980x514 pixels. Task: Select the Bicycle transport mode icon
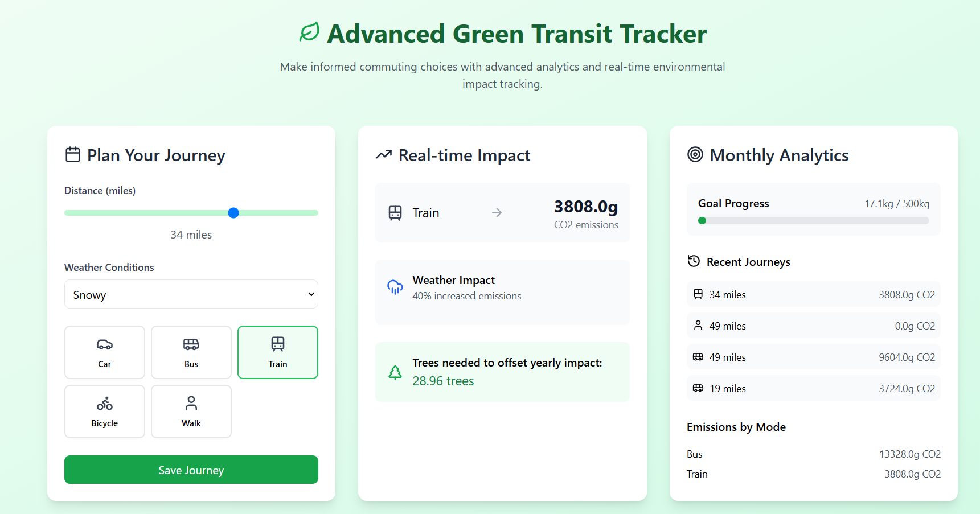pyautogui.click(x=104, y=404)
